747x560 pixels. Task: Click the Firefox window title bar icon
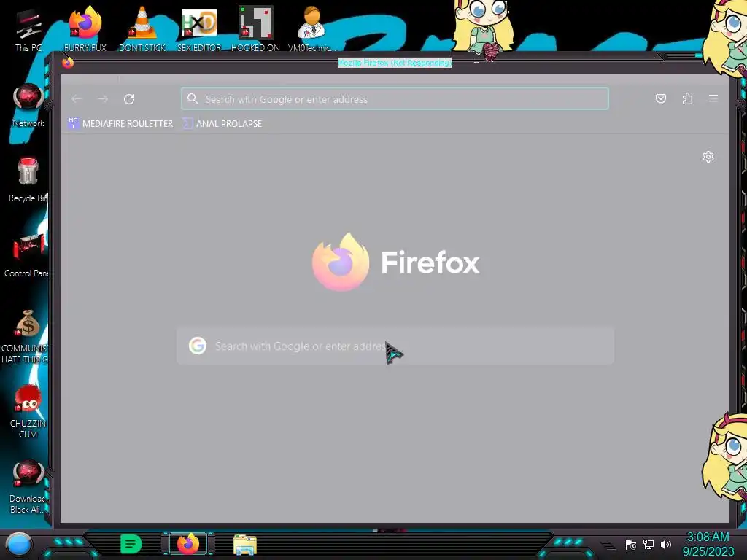pos(68,63)
